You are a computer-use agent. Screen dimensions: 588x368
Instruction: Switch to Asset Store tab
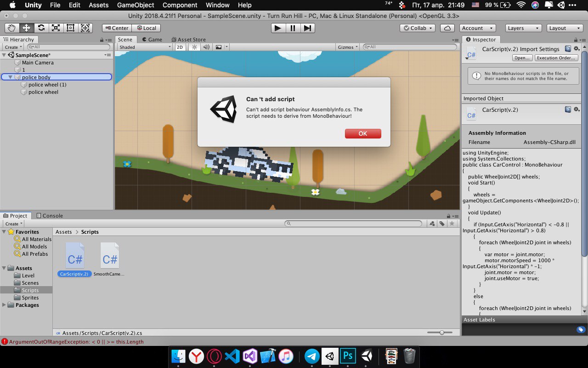(x=188, y=40)
